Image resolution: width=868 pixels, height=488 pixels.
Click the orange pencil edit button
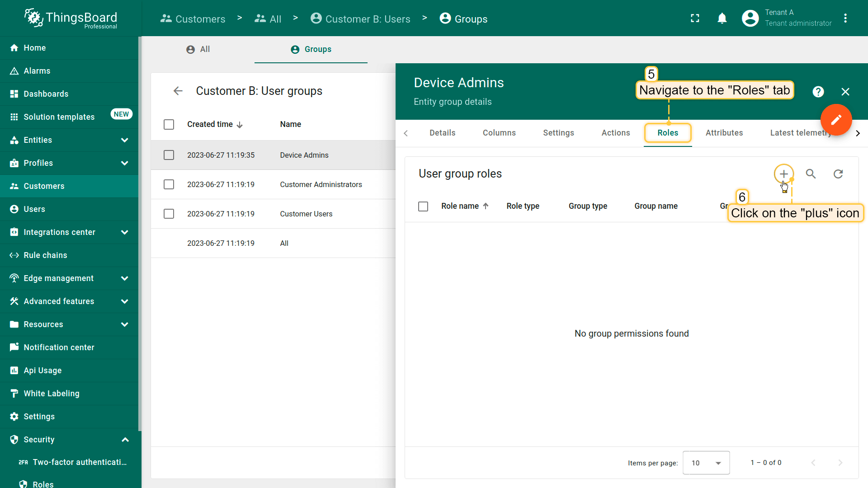(836, 120)
